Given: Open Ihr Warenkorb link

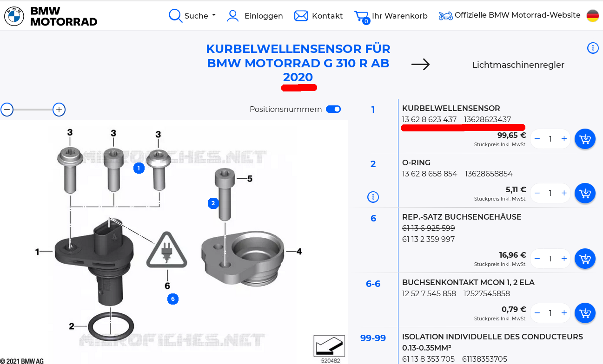Looking at the screenshot, I should (x=400, y=16).
